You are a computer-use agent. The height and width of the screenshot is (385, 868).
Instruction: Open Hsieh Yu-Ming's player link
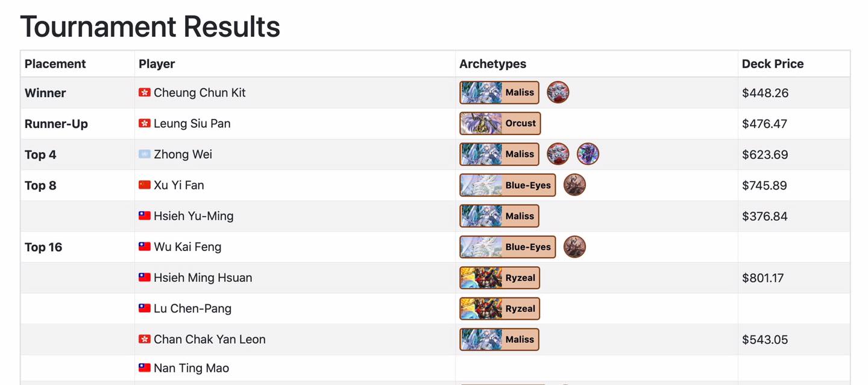(x=193, y=215)
